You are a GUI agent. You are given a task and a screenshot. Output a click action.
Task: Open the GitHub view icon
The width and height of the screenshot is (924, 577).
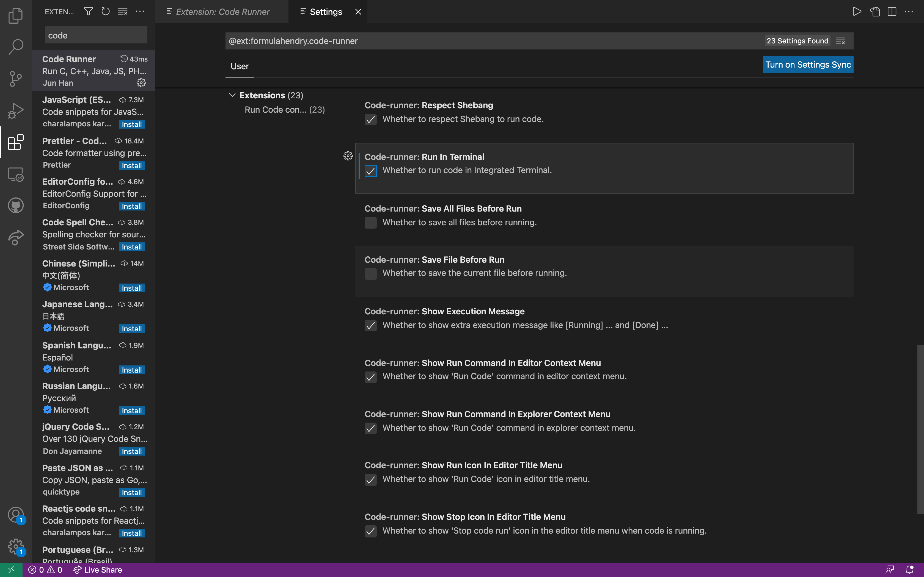(x=16, y=205)
